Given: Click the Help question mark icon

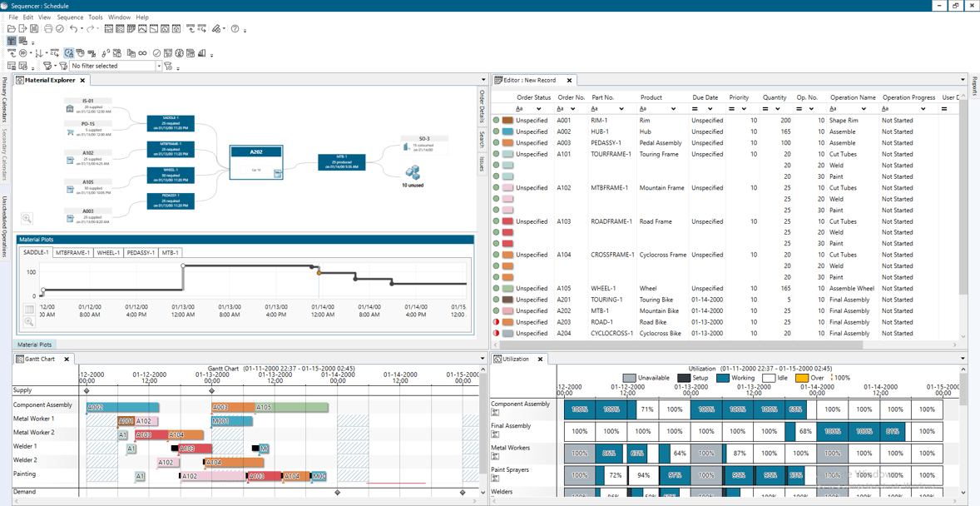Looking at the screenshot, I should pos(235,29).
